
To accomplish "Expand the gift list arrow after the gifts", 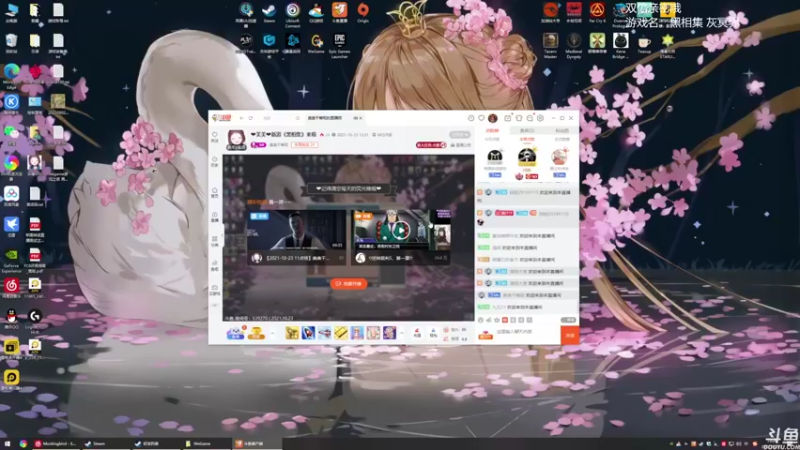I will [402, 333].
